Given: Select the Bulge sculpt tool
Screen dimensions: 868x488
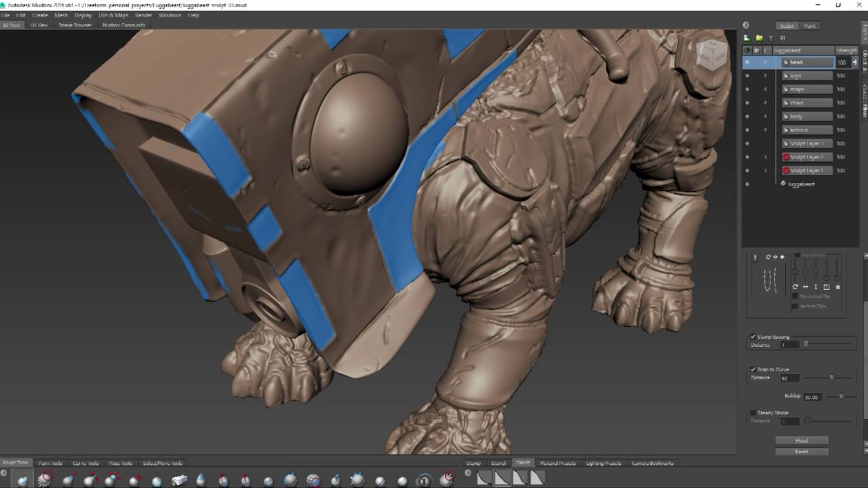Looking at the screenshot, I should tap(357, 480).
